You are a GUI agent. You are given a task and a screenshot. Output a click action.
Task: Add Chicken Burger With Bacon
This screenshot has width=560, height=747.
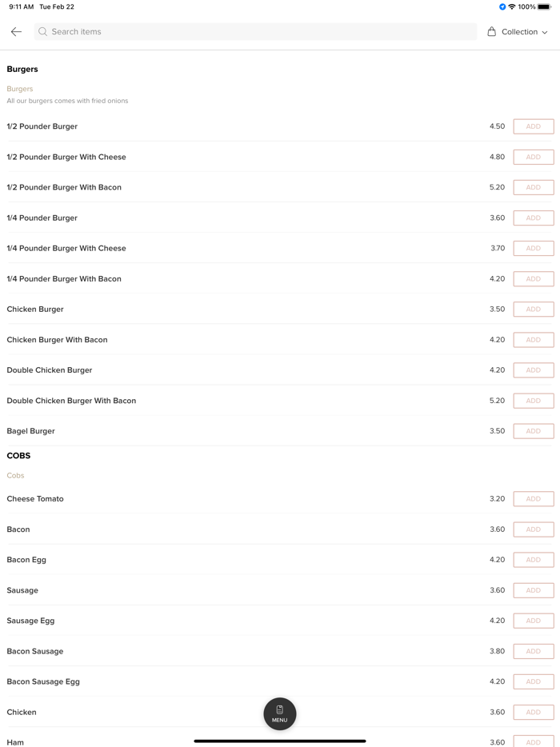(x=533, y=340)
